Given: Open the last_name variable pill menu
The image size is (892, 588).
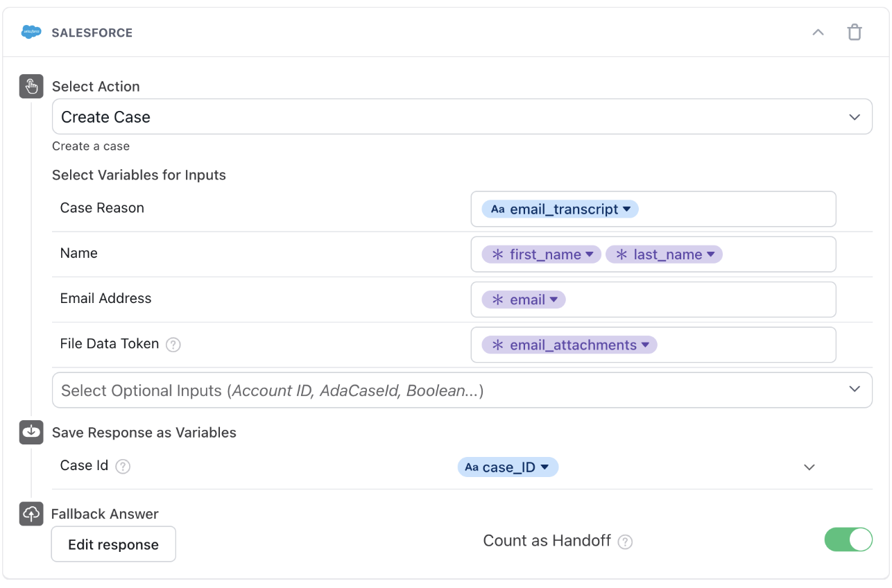Looking at the screenshot, I should [x=710, y=254].
